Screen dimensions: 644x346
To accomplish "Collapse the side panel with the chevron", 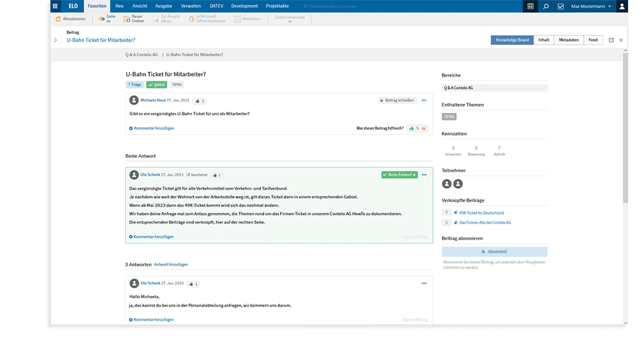I will pyautogui.click(x=55, y=39).
